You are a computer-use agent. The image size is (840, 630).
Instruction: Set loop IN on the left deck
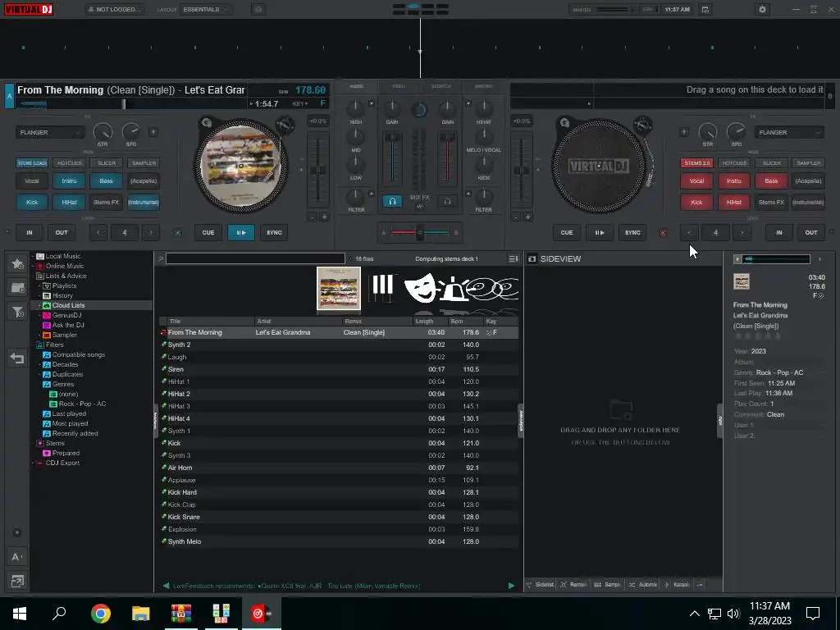click(x=30, y=232)
